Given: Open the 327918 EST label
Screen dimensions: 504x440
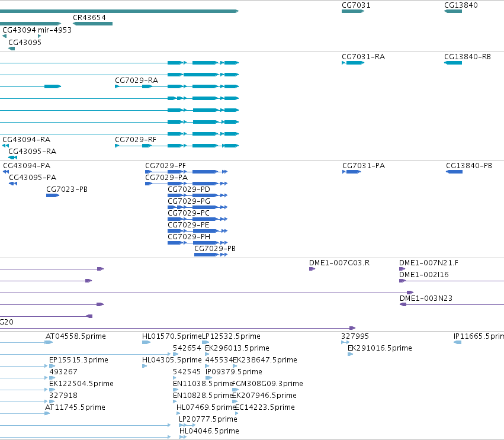Looking at the screenshot, I should tap(63, 396).
